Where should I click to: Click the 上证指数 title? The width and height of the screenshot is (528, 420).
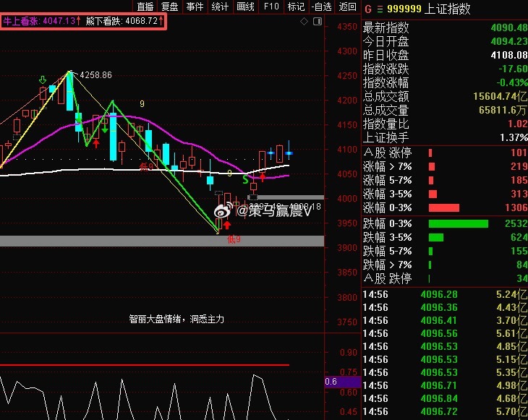pyautogui.click(x=448, y=9)
